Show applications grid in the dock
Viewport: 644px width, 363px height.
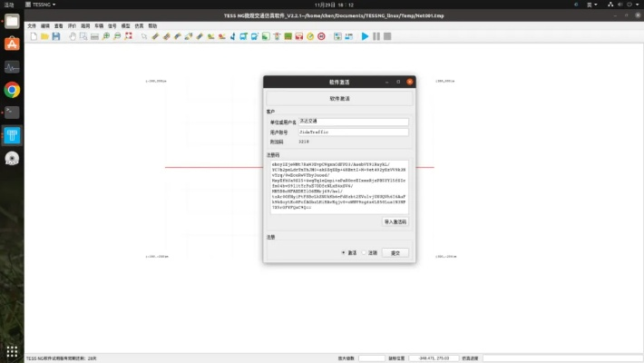click(12, 351)
